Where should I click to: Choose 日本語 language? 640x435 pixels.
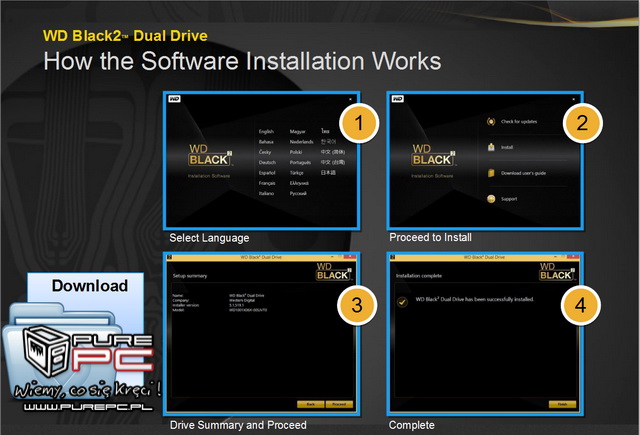click(x=328, y=173)
